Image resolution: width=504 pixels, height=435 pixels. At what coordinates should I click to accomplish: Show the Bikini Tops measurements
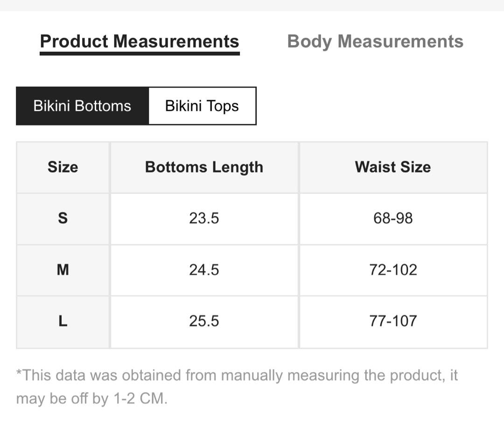click(x=202, y=106)
